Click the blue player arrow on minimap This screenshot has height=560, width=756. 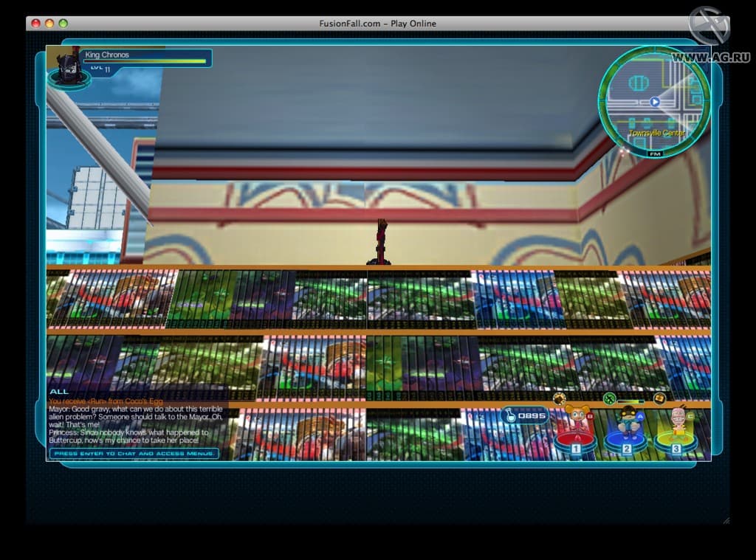[654, 102]
